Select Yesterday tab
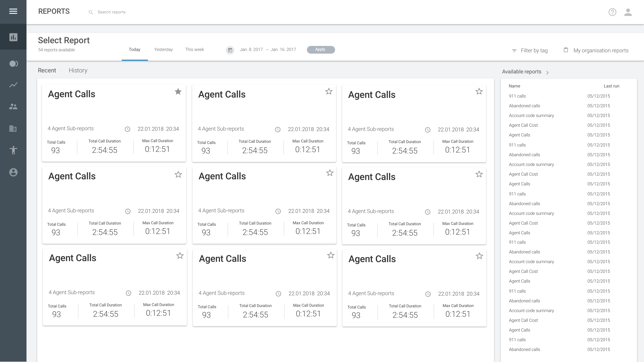This screenshot has height=362, width=644. click(x=163, y=49)
